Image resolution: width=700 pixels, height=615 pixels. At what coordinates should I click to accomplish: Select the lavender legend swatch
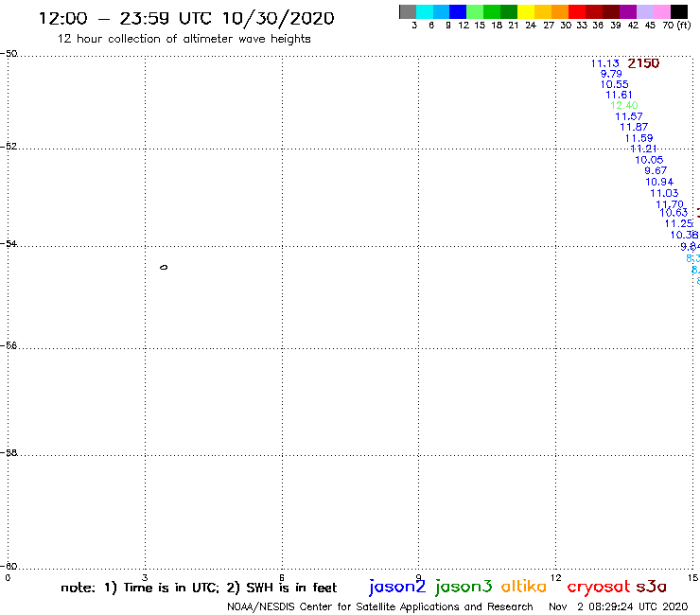click(x=644, y=11)
